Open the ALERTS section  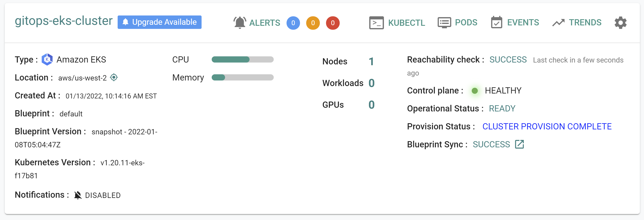[x=264, y=23]
